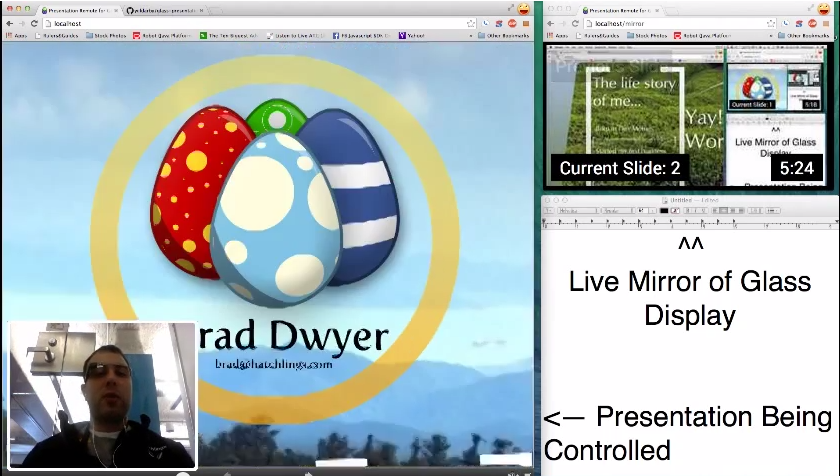This screenshot has height=476, width=840.
Task: Close the Presentation Remote tab in left browser
Action: 116,10
